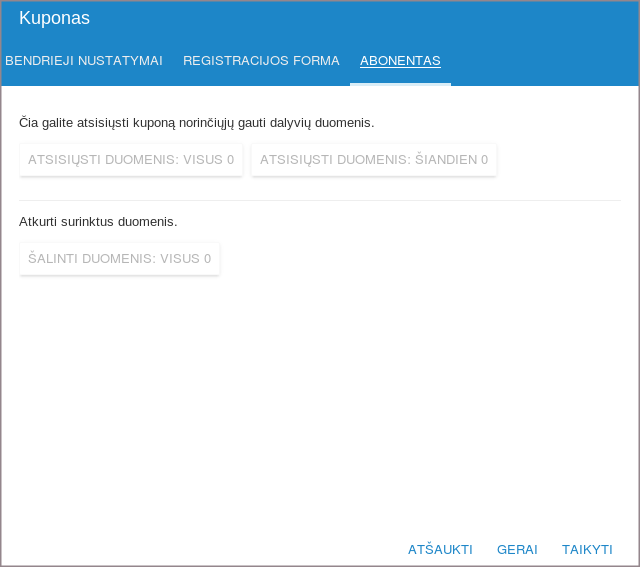This screenshot has width=640, height=567.
Task: Apply changes using Taikyti
Action: pyautogui.click(x=587, y=549)
